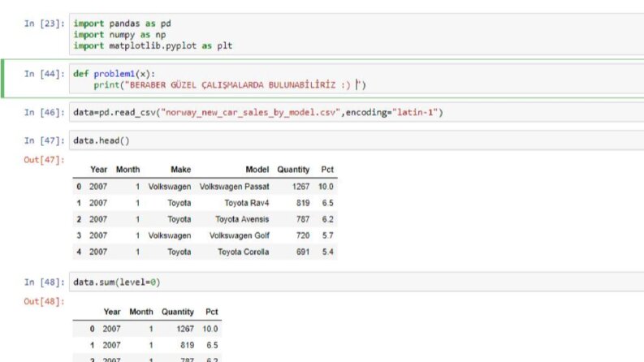644x362 pixels.
Task: Click quantity 720 in the head table
Action: pyautogui.click(x=303, y=235)
